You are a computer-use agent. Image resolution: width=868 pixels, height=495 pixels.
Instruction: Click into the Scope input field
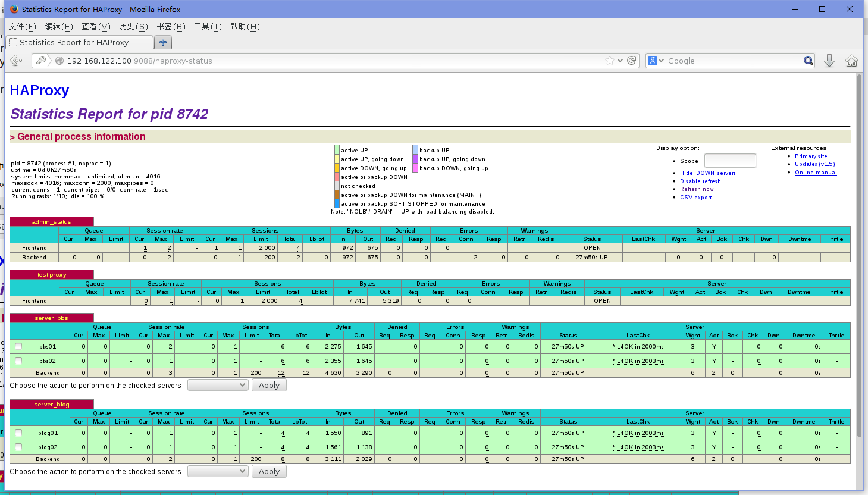[730, 161]
